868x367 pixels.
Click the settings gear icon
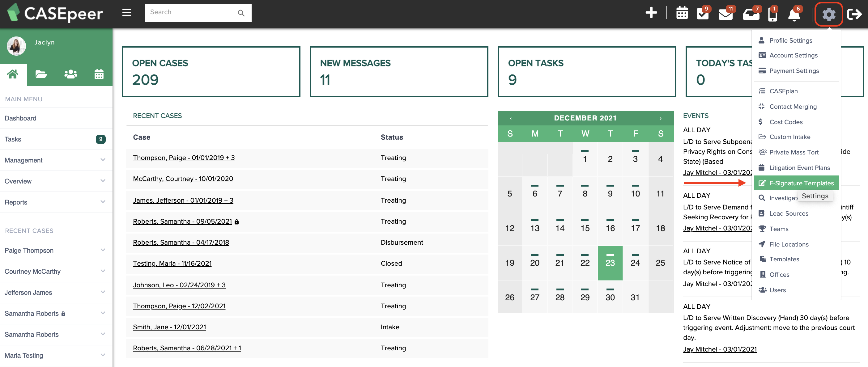(828, 14)
